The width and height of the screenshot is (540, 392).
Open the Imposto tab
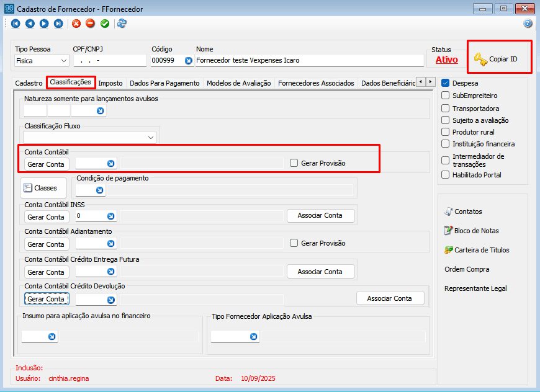(x=110, y=83)
